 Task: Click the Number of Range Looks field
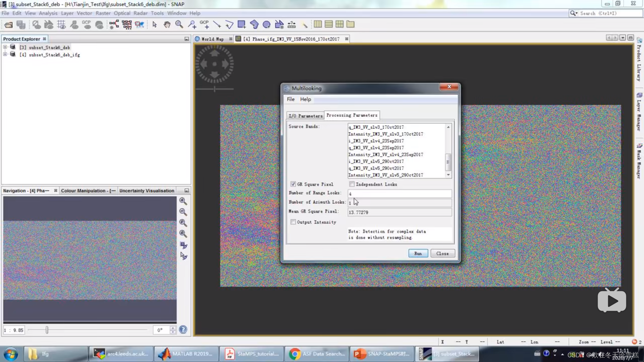pos(399,194)
